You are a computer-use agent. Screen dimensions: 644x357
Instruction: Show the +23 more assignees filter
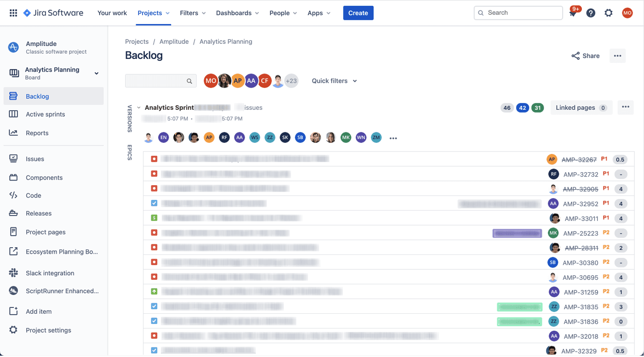[x=291, y=81]
